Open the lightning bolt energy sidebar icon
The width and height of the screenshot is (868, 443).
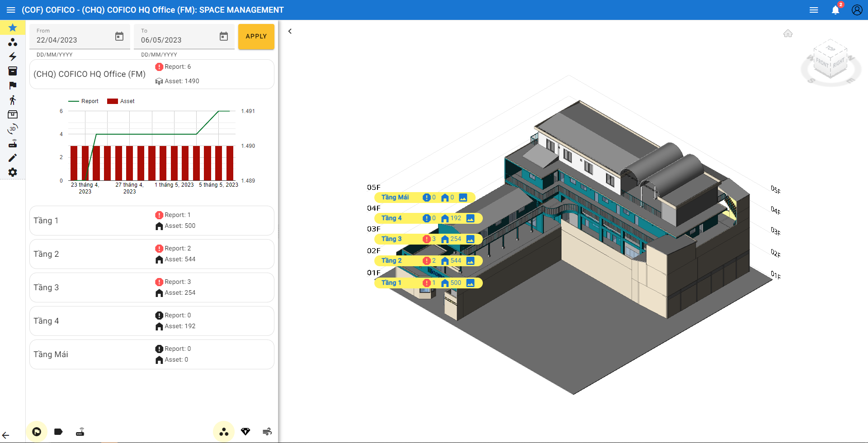(x=13, y=57)
